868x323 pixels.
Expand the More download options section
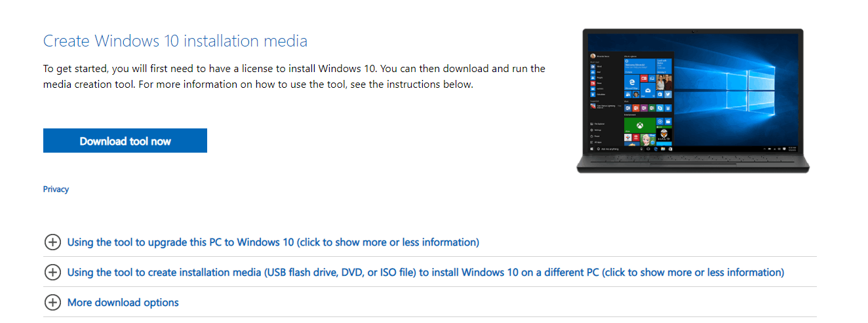click(x=123, y=303)
